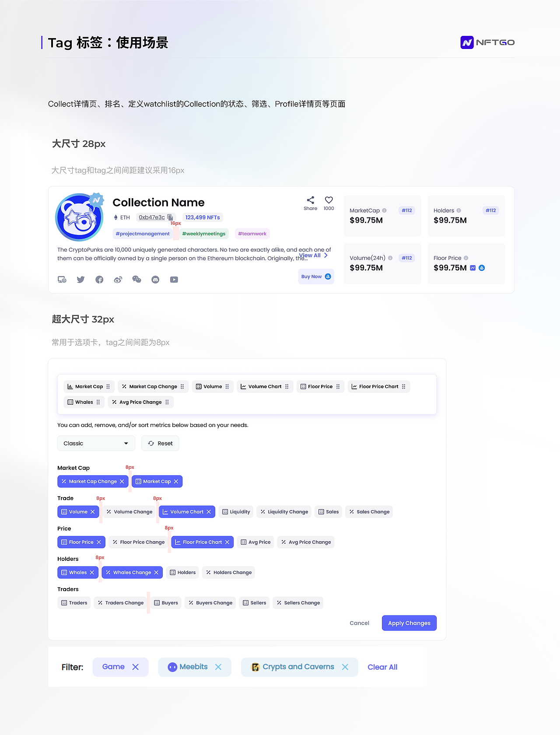560x735 pixels.
Task: Remove the Meebits filter
Action: pos(218,667)
